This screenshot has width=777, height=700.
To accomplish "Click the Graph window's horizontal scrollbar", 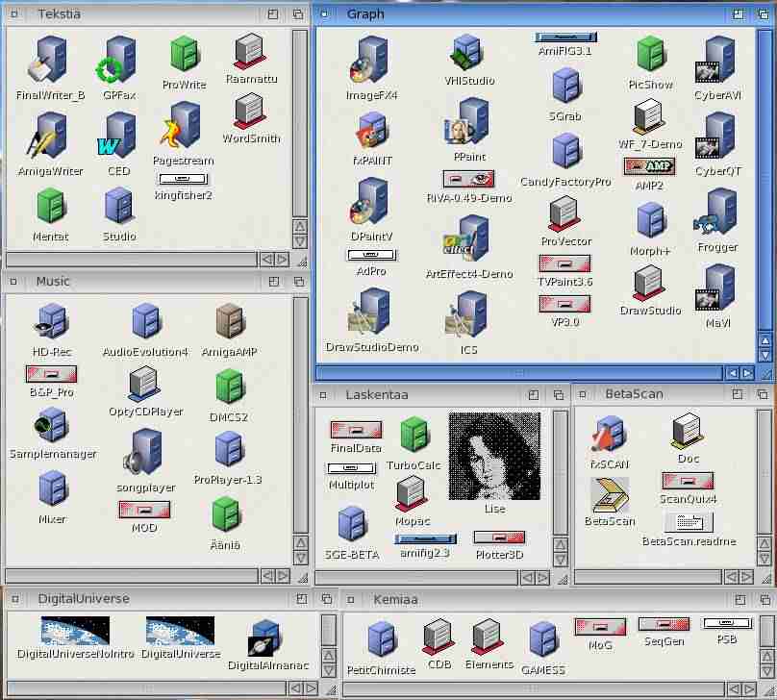I will (519, 372).
